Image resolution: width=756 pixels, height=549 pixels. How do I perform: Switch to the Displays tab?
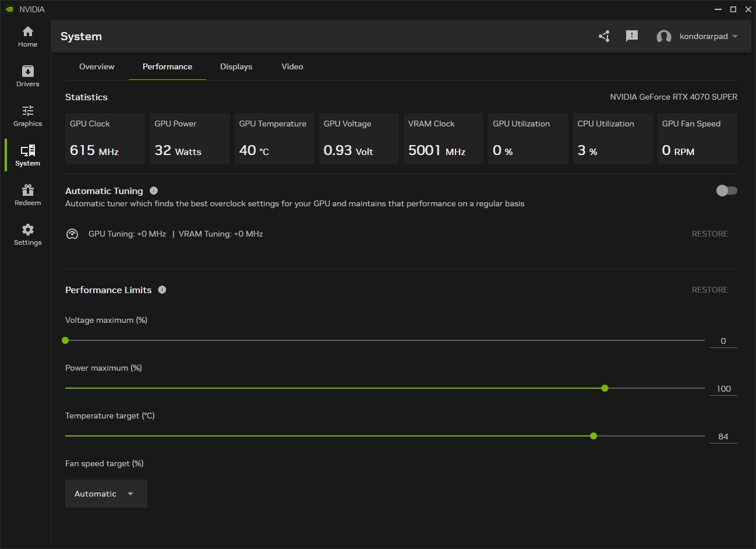236,66
